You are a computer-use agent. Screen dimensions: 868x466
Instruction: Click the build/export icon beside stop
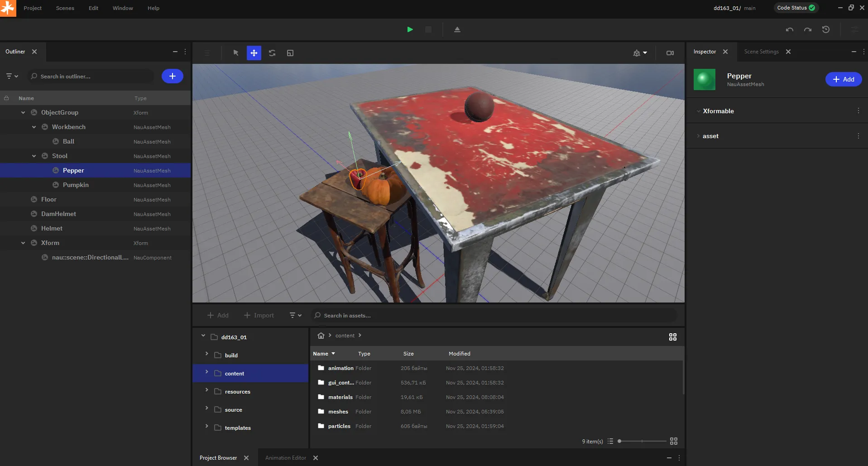[x=457, y=29]
